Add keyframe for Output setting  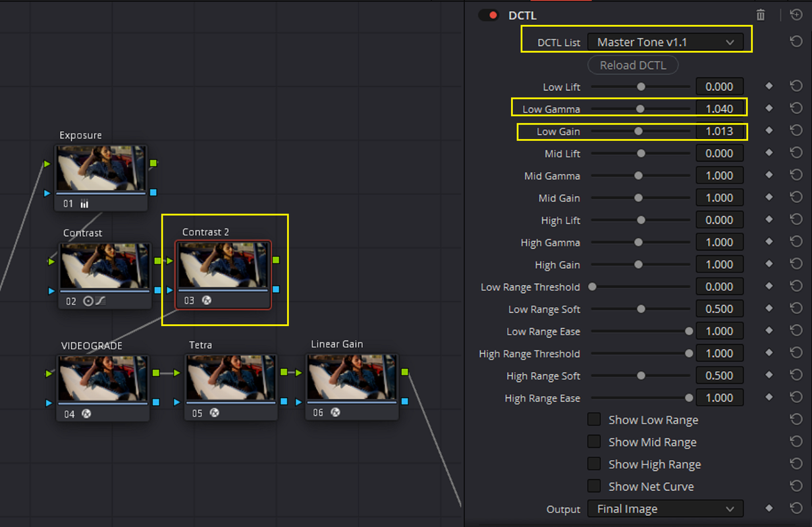(x=769, y=509)
